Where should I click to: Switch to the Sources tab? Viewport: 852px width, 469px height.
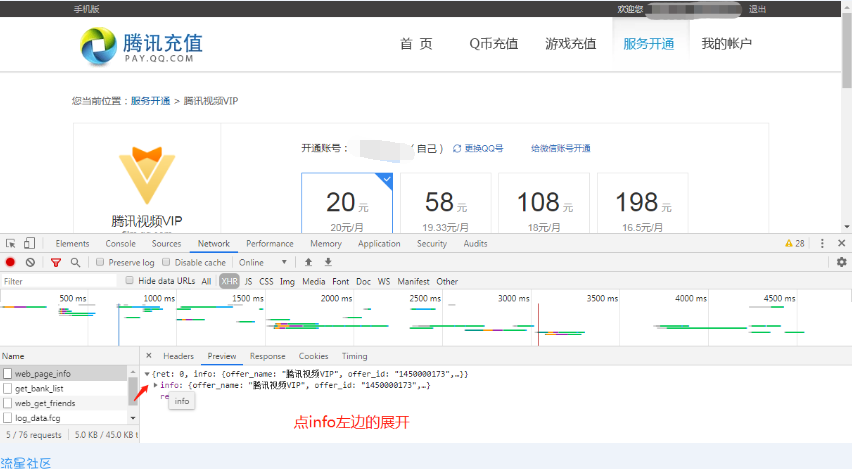coord(166,243)
